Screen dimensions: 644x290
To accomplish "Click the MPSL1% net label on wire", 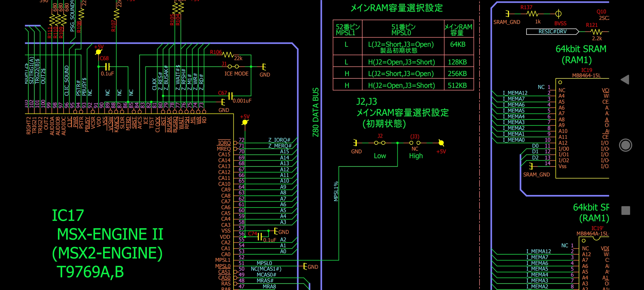I will coord(336,191).
